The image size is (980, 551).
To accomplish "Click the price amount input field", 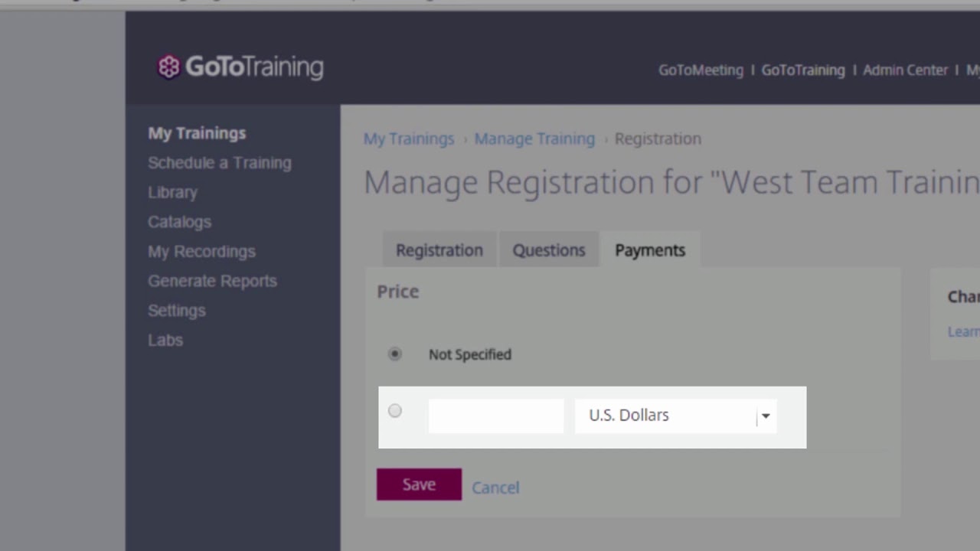I will [496, 416].
